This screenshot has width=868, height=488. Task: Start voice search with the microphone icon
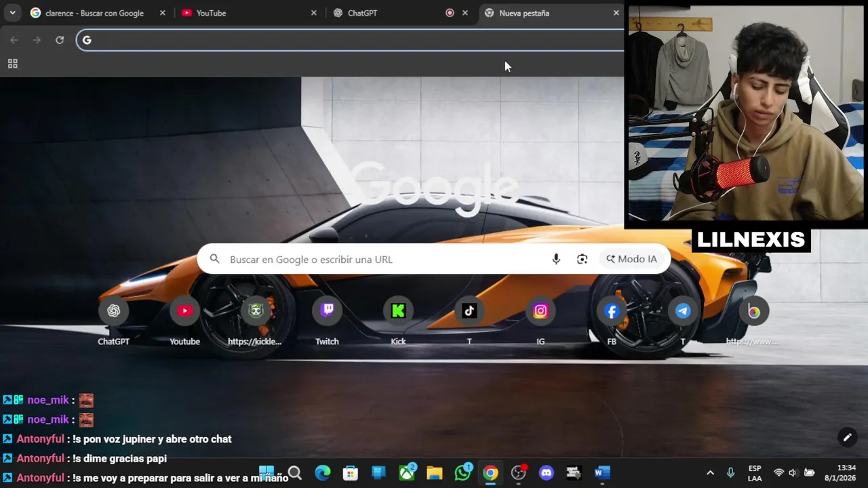point(556,259)
